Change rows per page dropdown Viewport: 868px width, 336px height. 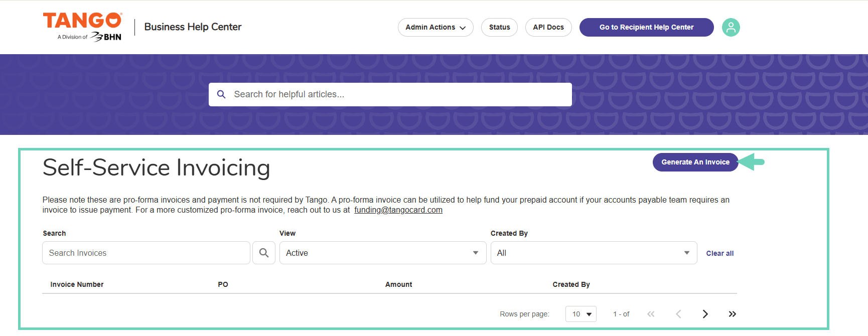point(581,314)
